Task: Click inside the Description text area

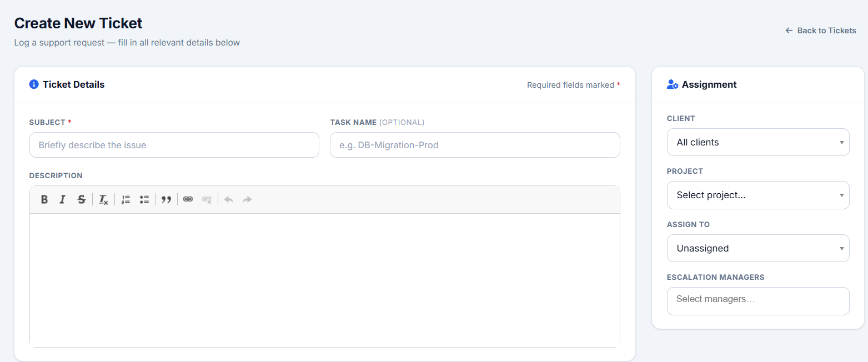Action: [325, 279]
